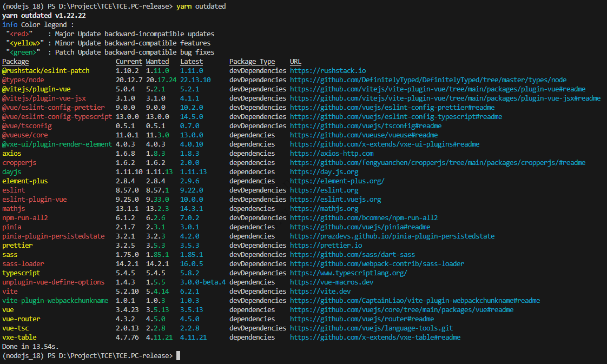This screenshot has height=364, width=607.
Task: Click the 'npm-run-all2' package name
Action: click(x=25, y=218)
